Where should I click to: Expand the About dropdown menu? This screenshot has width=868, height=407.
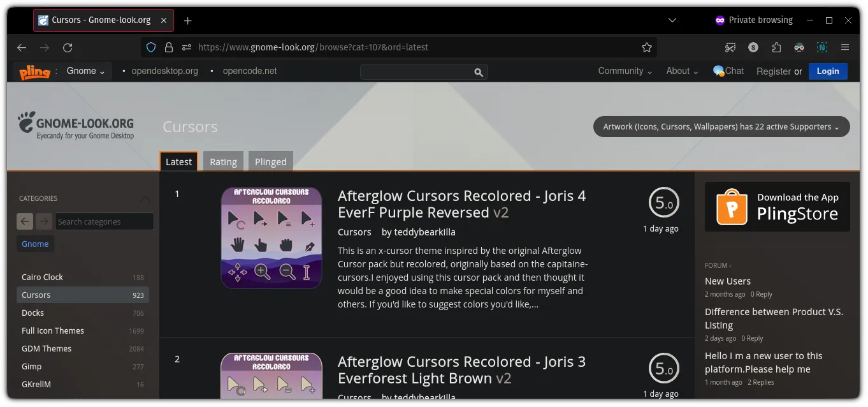(682, 71)
